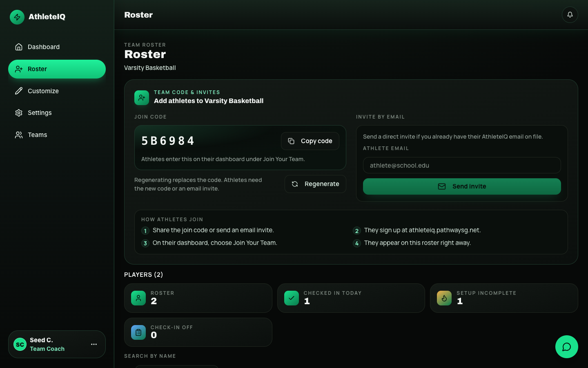Regenerate the team join code

[x=315, y=184]
